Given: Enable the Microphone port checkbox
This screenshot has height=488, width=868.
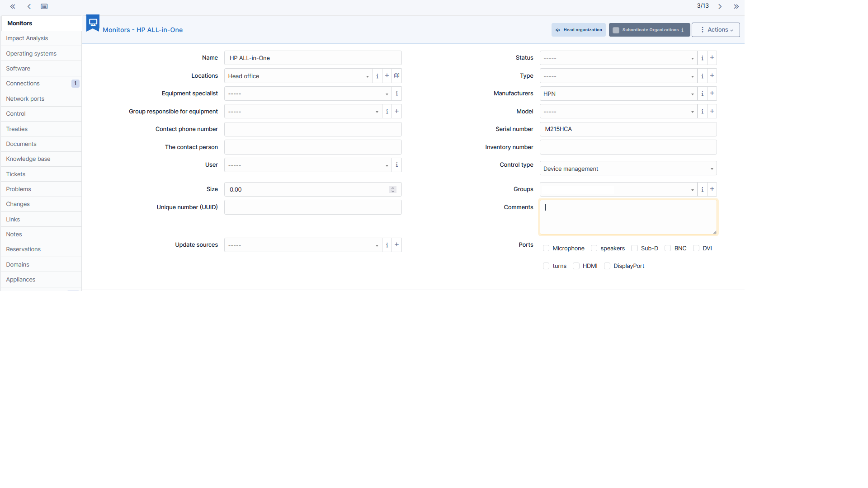Looking at the screenshot, I should [x=546, y=248].
